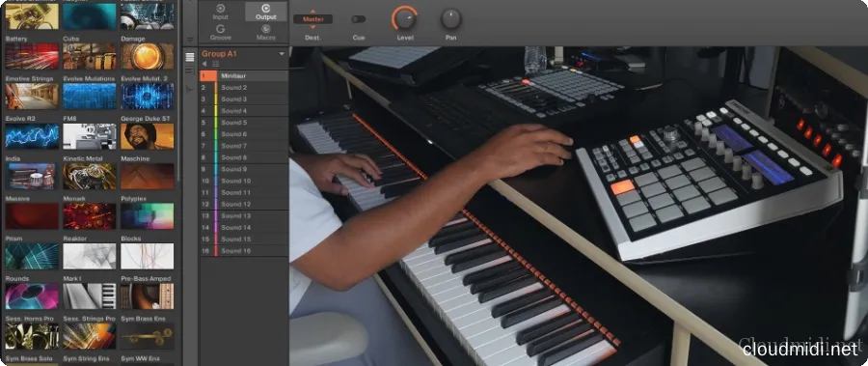Click the down arrow below Master
The height and width of the screenshot is (366, 868).
click(x=312, y=27)
